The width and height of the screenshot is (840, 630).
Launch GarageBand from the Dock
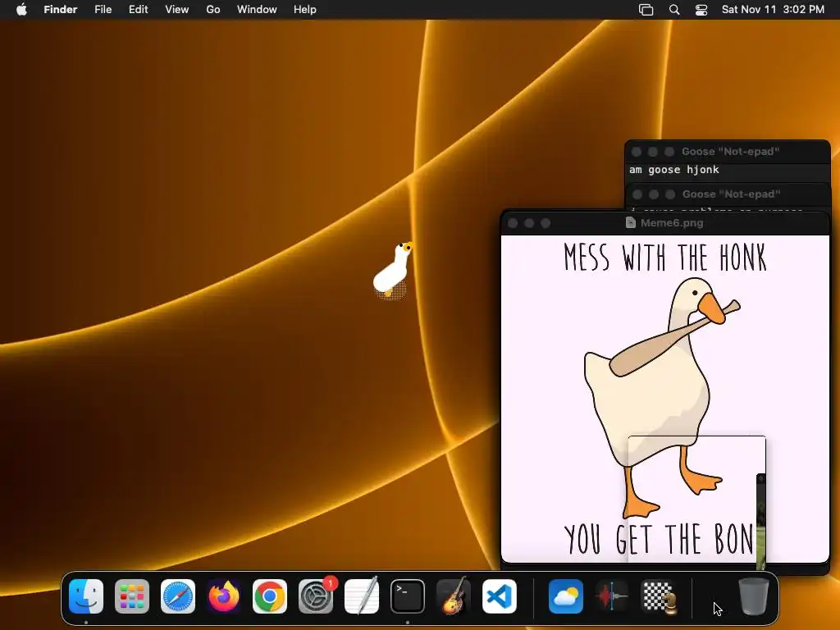[453, 596]
